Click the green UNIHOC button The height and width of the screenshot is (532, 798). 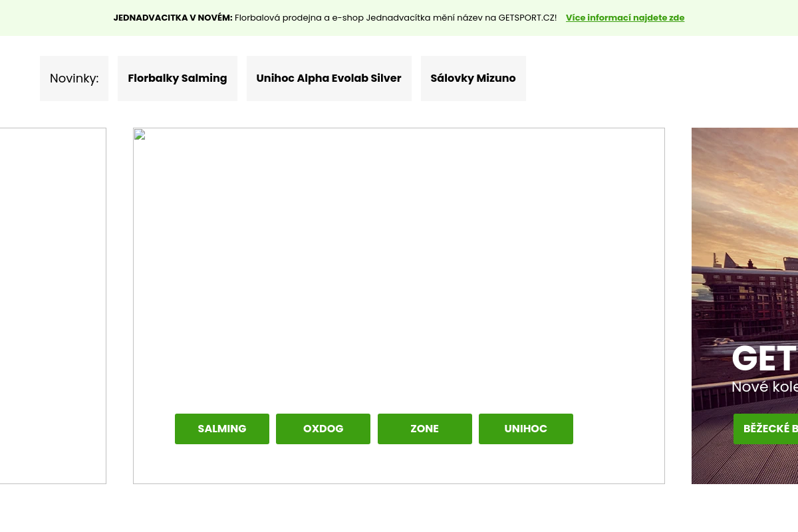(x=526, y=429)
